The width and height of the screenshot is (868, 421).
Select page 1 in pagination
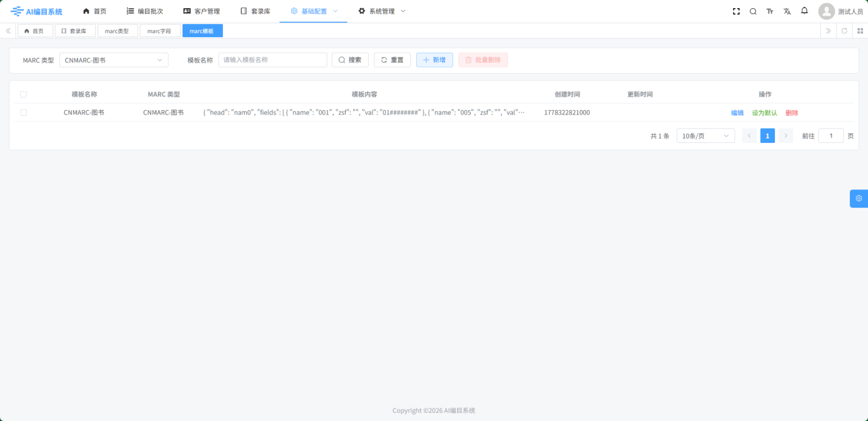pyautogui.click(x=767, y=136)
